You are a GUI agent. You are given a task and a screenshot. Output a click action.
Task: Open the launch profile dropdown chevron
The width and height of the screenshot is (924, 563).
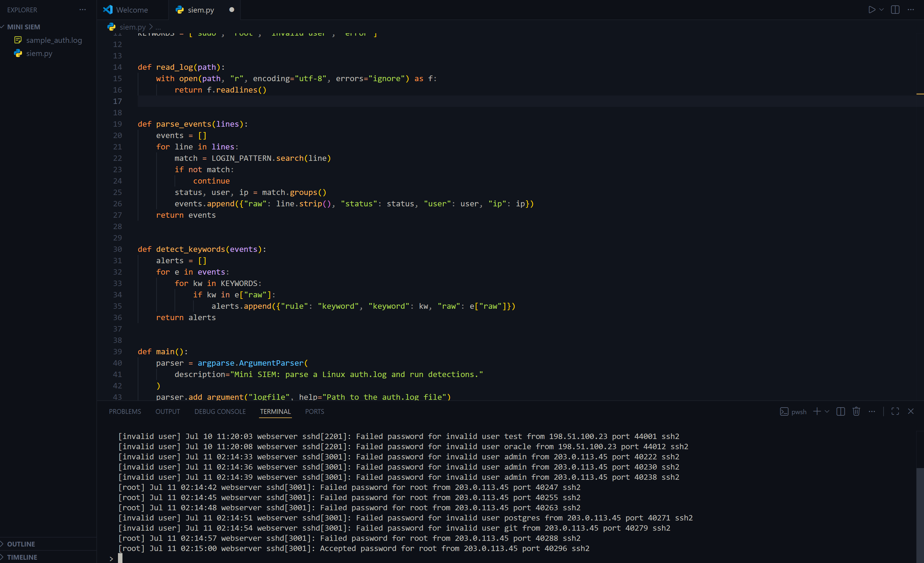click(x=827, y=411)
